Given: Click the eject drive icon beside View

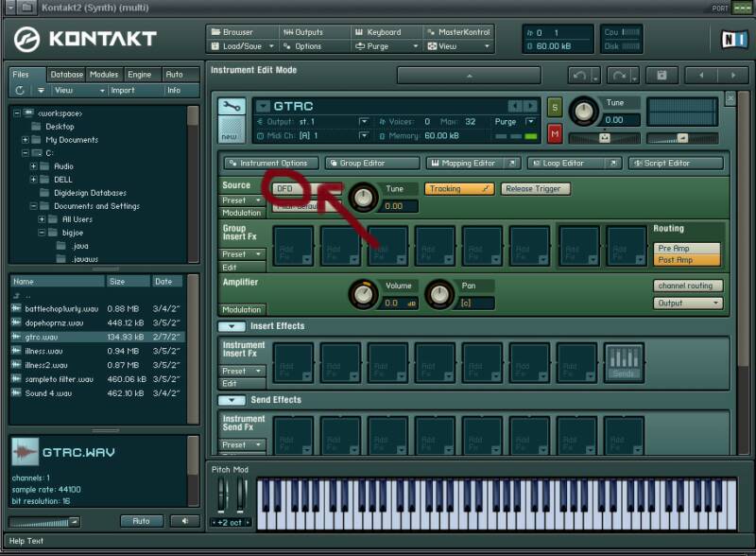Looking at the screenshot, I should pyautogui.click(x=41, y=90).
